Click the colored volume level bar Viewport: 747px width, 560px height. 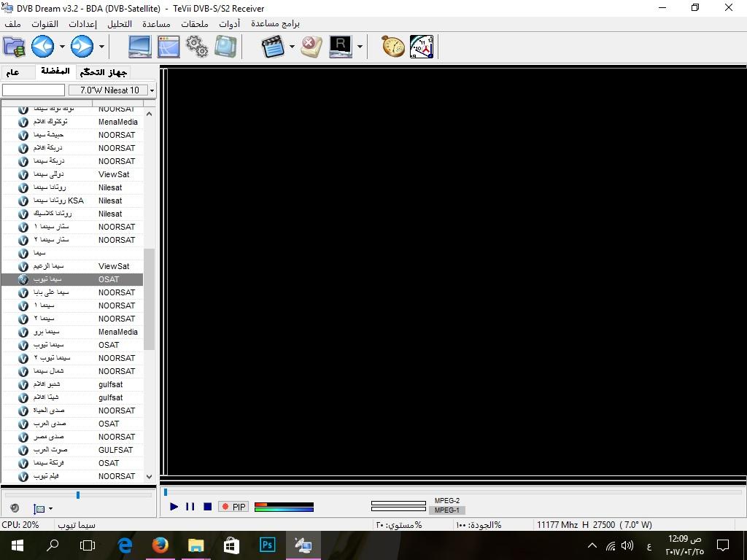pos(284,507)
